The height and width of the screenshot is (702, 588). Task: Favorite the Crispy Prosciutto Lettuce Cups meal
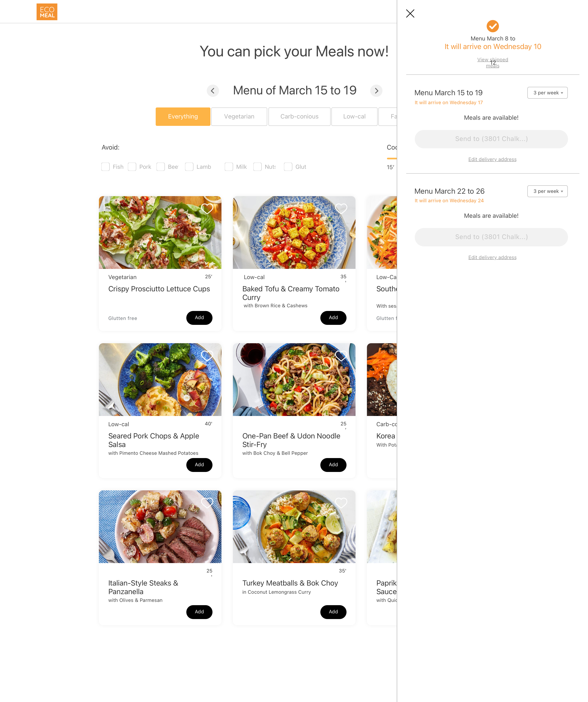207,209
